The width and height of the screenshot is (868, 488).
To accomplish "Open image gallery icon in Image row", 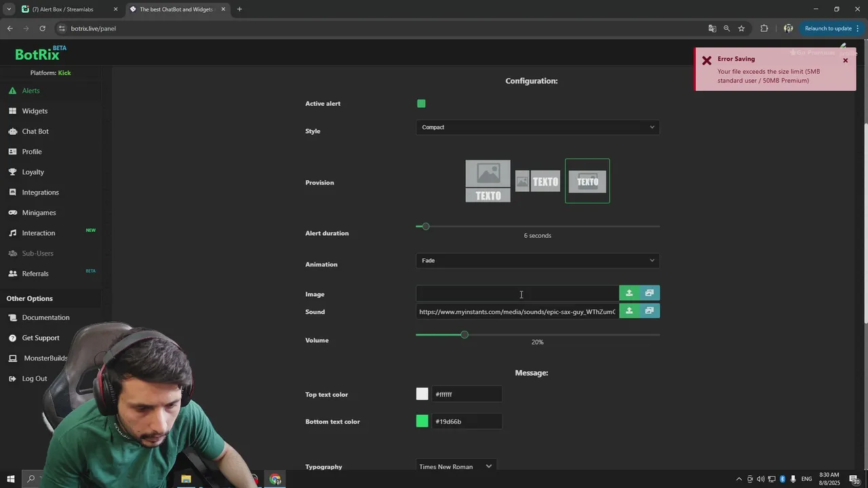I will click(x=650, y=293).
